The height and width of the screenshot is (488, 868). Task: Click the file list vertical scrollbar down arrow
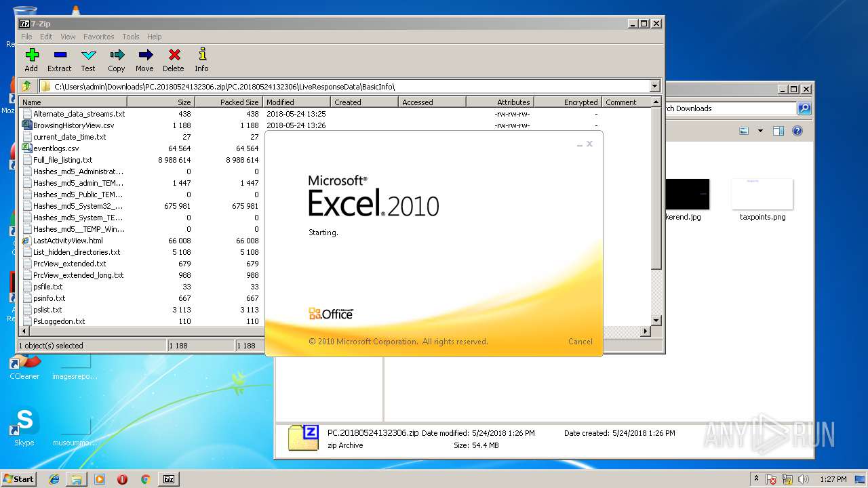656,321
